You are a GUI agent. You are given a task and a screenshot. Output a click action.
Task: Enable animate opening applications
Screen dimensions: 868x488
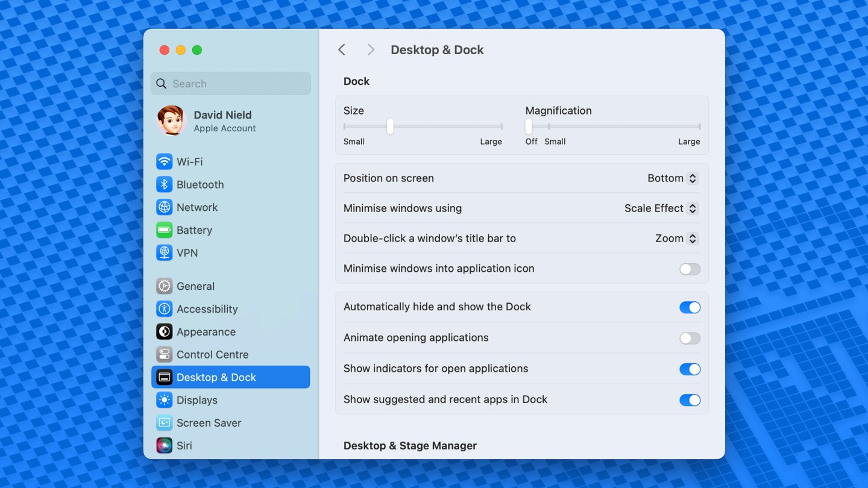pos(690,338)
